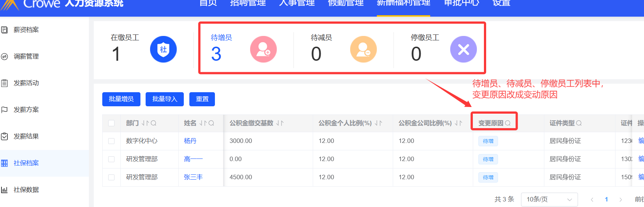The width and height of the screenshot is (644, 207).
Task: Select 发薪方案 in sidebar
Action: (26, 110)
